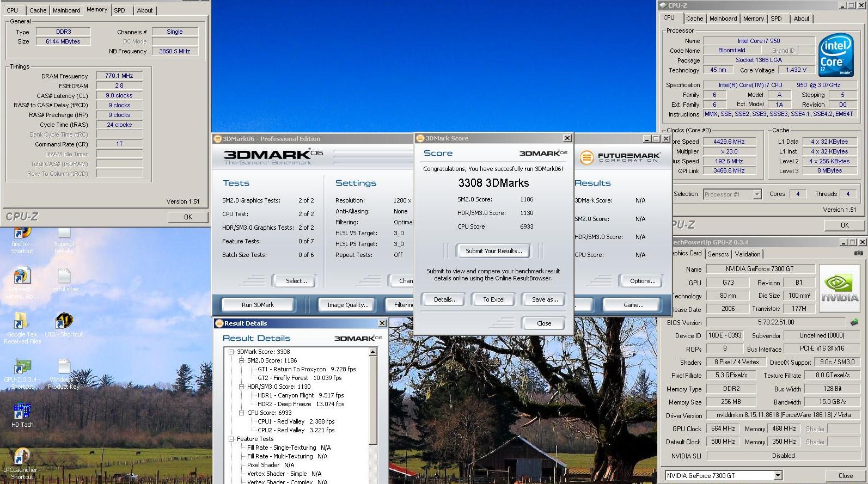This screenshot has height=484, width=868.
Task: Open the Windows 7 Product Key file
Action: pos(64,373)
